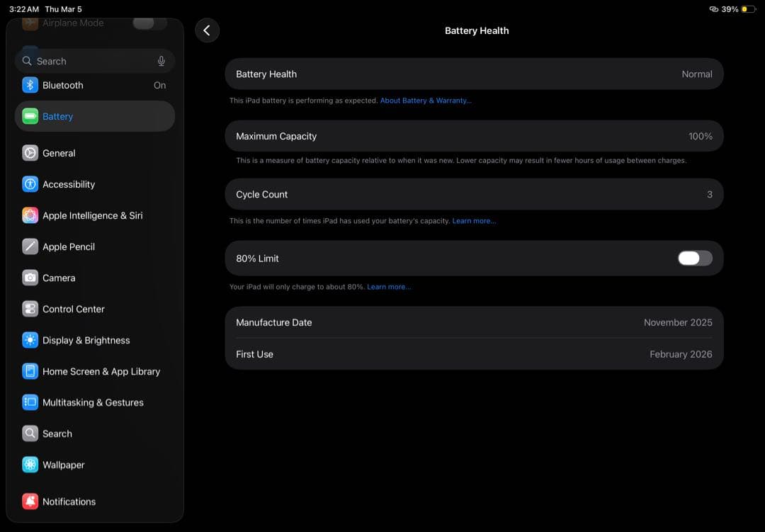Enable the 80% Limit switch
This screenshot has width=765, height=532.
(695, 258)
